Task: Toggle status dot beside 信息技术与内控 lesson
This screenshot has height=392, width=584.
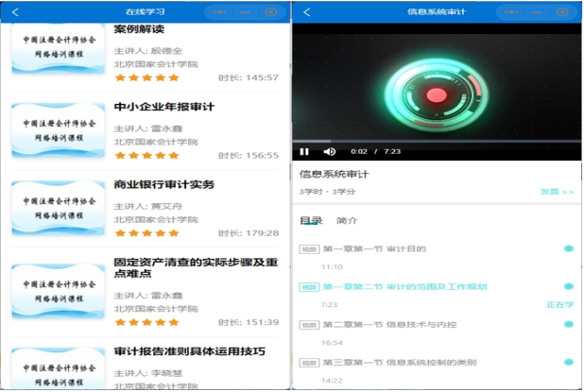Action: click(569, 324)
